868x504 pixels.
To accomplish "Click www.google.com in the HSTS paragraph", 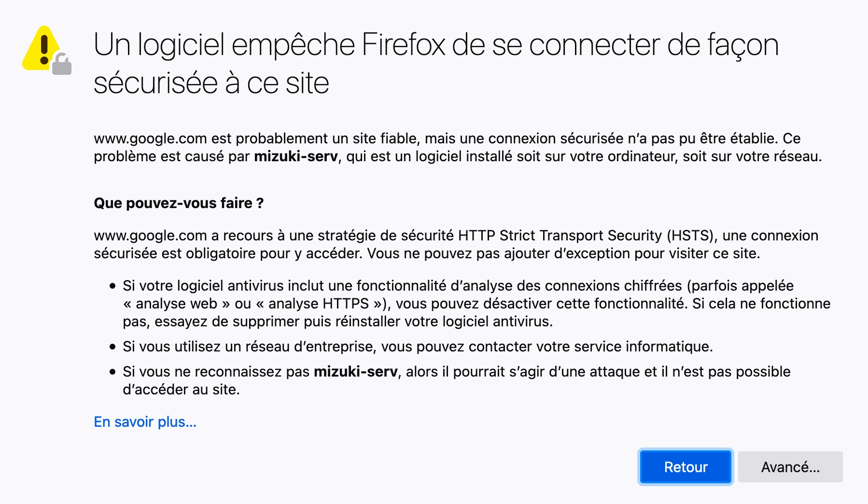I will coord(150,236).
